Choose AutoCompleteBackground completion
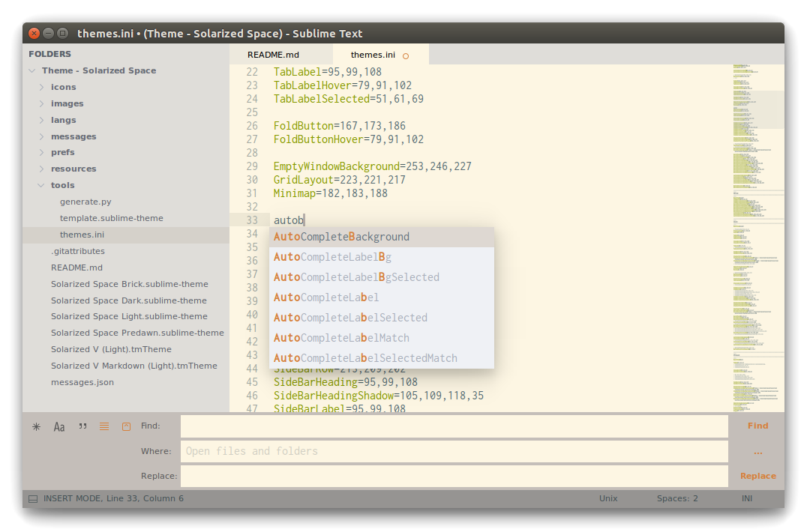This screenshot has height=532, width=810. 382,237
